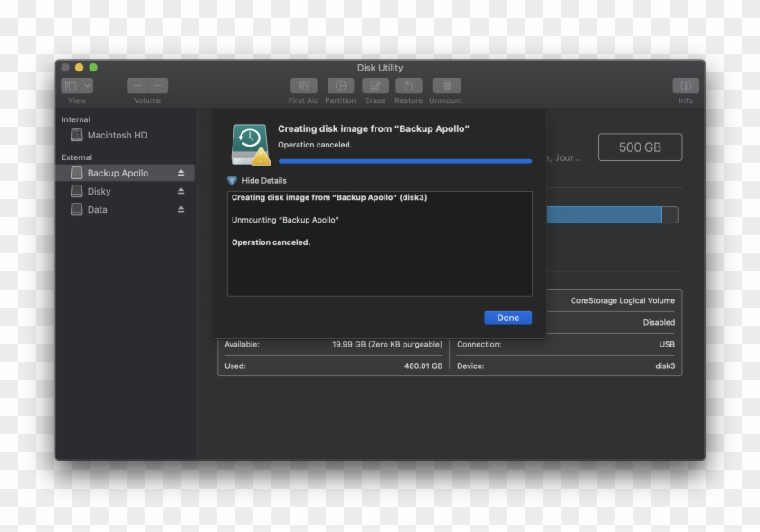760x532 pixels.
Task: Select the Erase toolbar icon
Action: coord(375,87)
